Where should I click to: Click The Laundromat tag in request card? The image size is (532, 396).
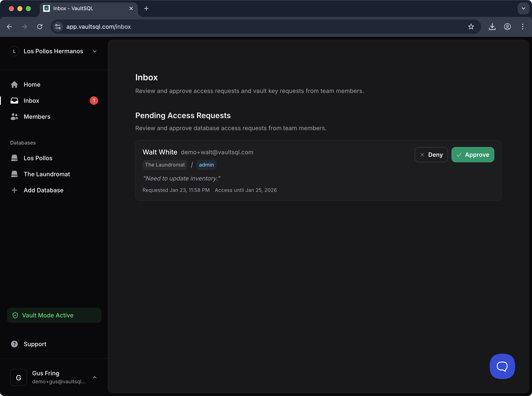(165, 165)
